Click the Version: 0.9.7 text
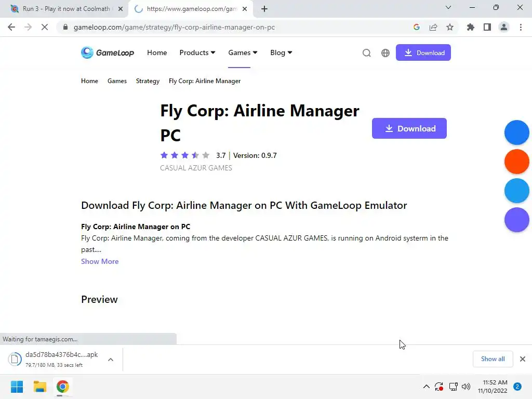 click(x=255, y=155)
